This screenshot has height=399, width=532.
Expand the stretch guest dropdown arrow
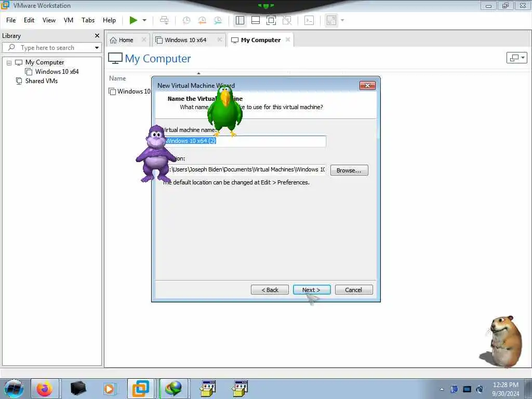tap(342, 20)
